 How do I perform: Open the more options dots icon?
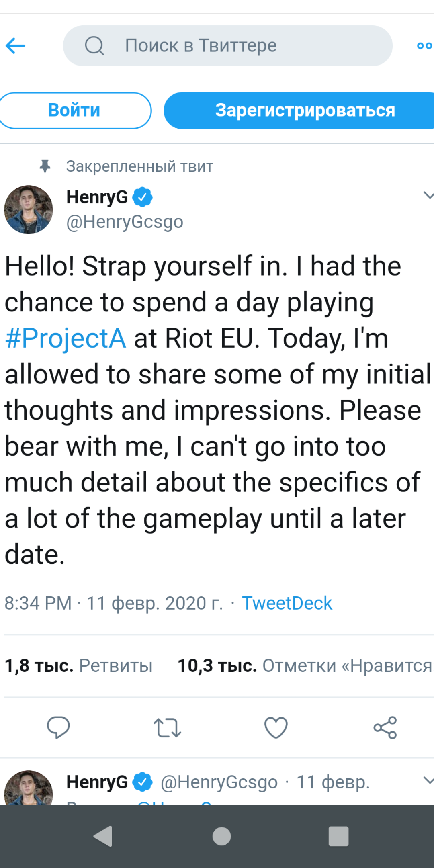click(x=424, y=46)
